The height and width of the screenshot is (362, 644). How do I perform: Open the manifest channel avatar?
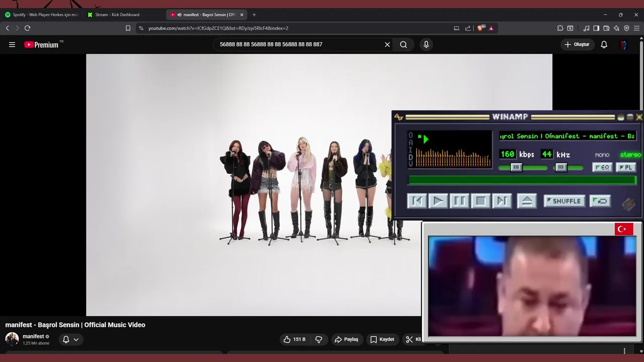[12, 339]
